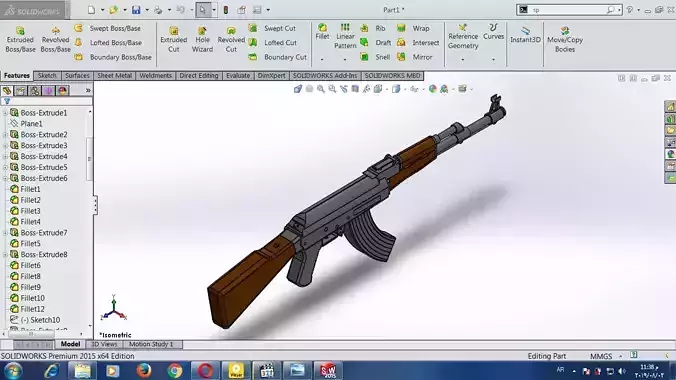Screen dimensions: 676x380
Task: Open Linear Pattern dropdown arrow
Action: 345,59
